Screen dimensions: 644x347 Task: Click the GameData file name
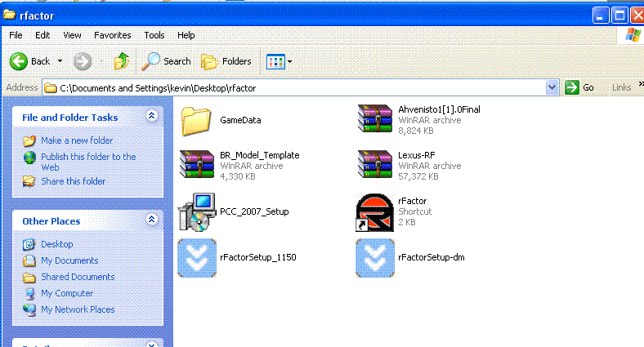(240, 120)
